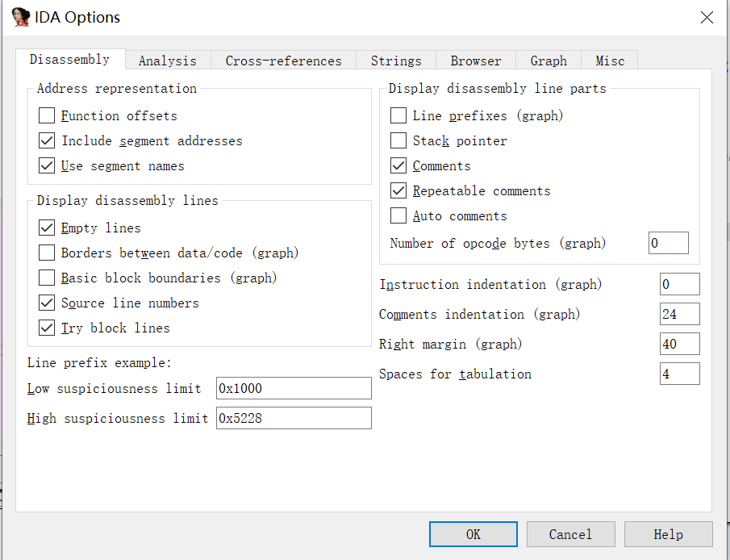Viewport: 730px width, 560px height.
Task: Select the Right margin input box
Action: pyautogui.click(x=680, y=344)
